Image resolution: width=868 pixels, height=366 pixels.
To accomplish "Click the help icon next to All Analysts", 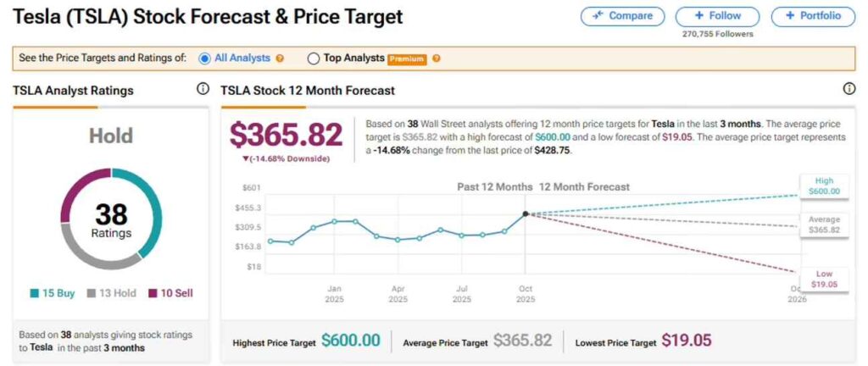I will (281, 58).
